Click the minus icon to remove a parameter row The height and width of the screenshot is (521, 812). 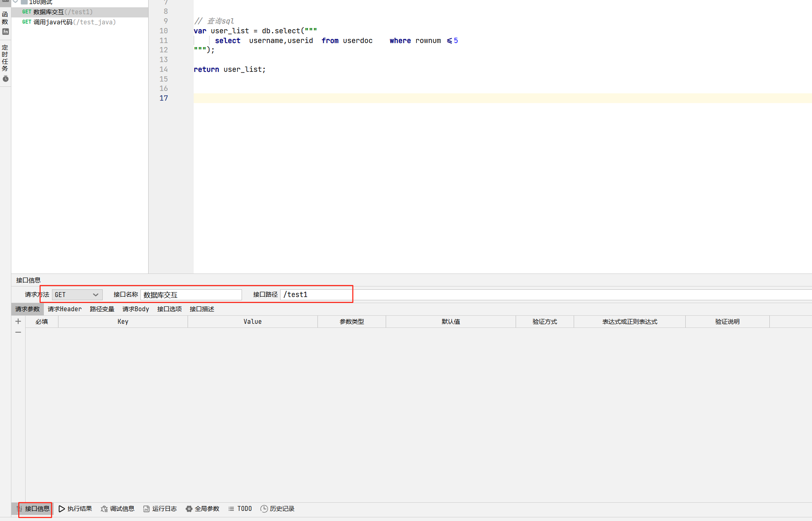[18, 332]
